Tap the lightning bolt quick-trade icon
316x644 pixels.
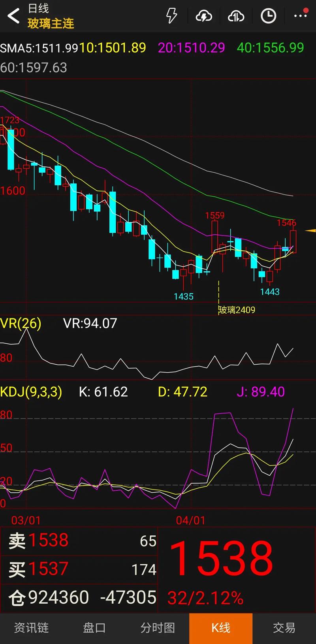pyautogui.click(x=171, y=16)
